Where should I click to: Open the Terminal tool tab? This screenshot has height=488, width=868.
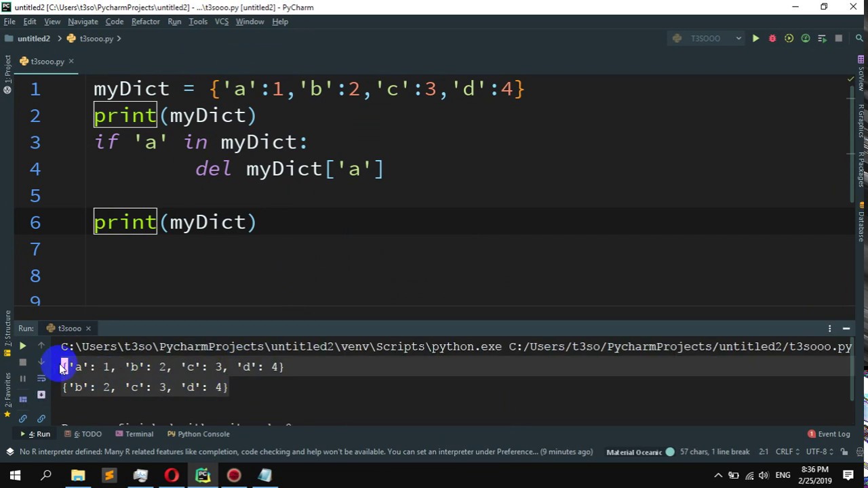134,434
